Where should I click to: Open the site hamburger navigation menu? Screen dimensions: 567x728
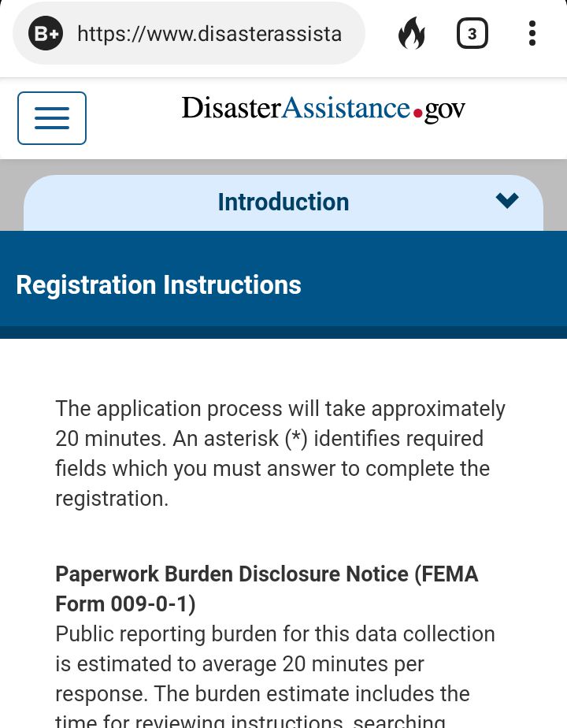pos(52,118)
